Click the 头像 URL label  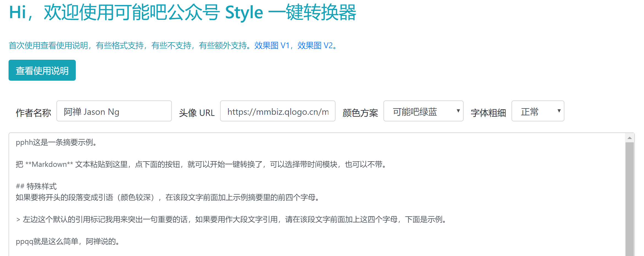click(197, 113)
